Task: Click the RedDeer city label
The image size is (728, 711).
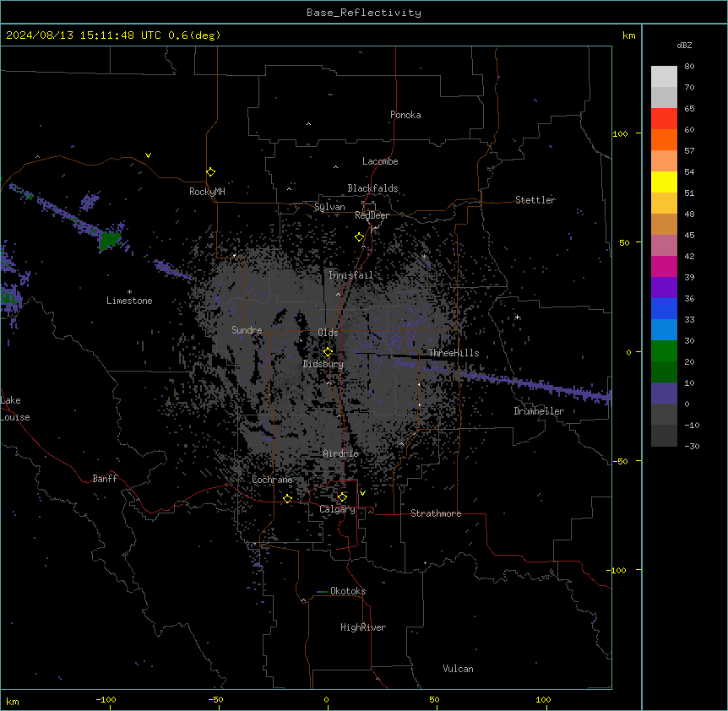Action: pyautogui.click(x=372, y=215)
